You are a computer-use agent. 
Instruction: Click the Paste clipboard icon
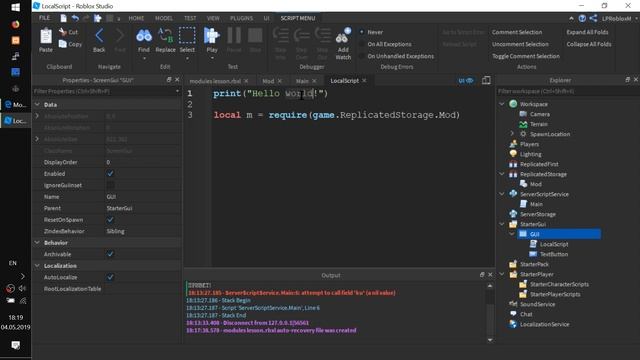(46, 36)
